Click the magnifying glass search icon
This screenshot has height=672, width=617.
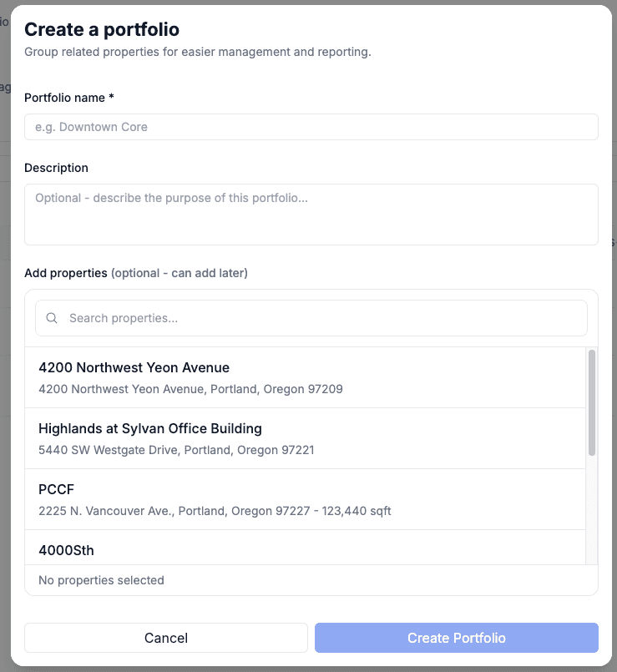(52, 318)
